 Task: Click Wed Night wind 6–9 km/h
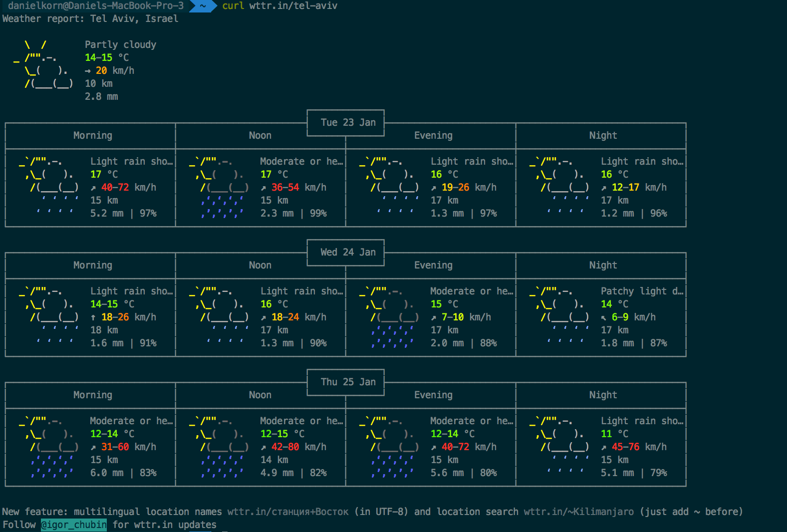[628, 317]
